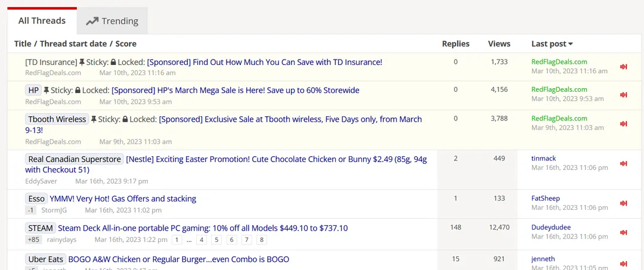The height and width of the screenshot is (270, 644).
Task: Go to last post of TD Insurance thread
Action: click(624, 67)
